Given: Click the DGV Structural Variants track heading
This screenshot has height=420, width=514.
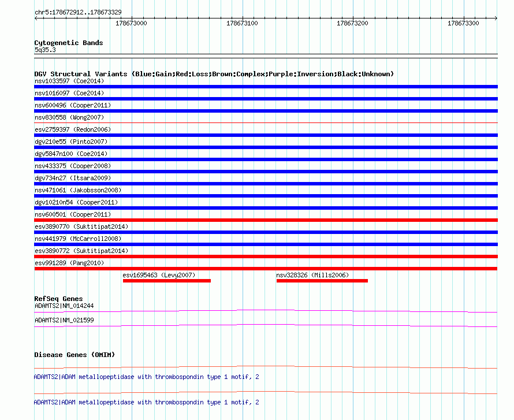Looking at the screenshot, I should tap(214, 74).
